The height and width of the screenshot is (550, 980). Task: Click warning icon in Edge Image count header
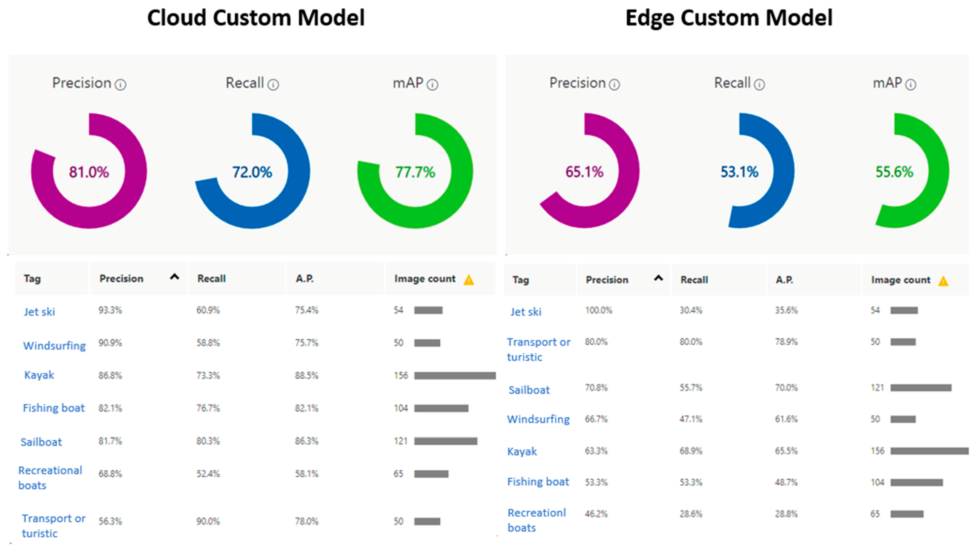(x=943, y=281)
